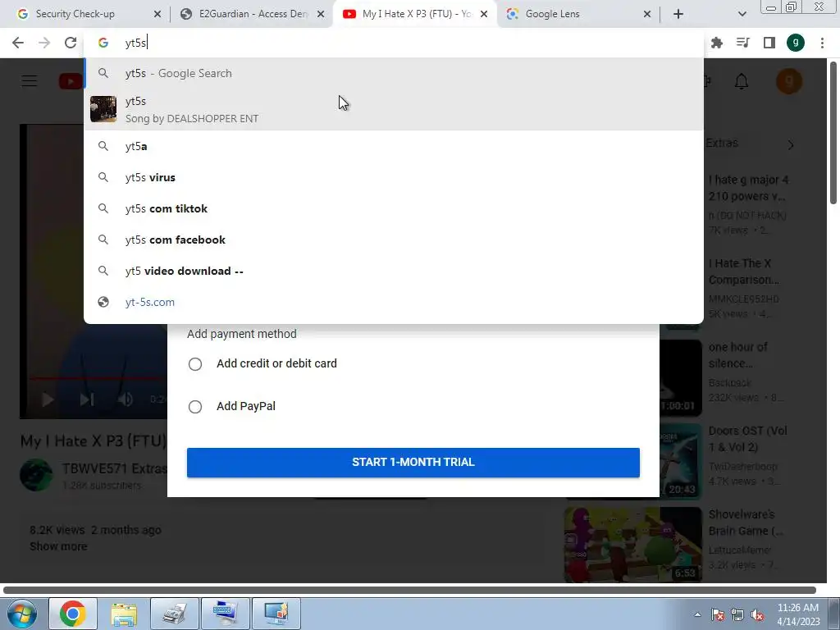Open the Chrome profile avatar 'g'
This screenshot has height=630, width=840.
[x=796, y=43]
